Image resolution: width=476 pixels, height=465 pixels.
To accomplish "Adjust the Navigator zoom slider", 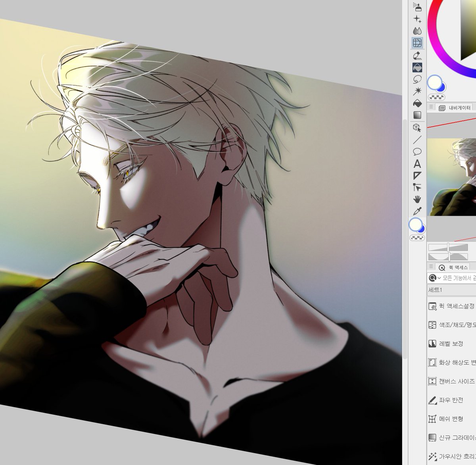I will tap(448, 248).
